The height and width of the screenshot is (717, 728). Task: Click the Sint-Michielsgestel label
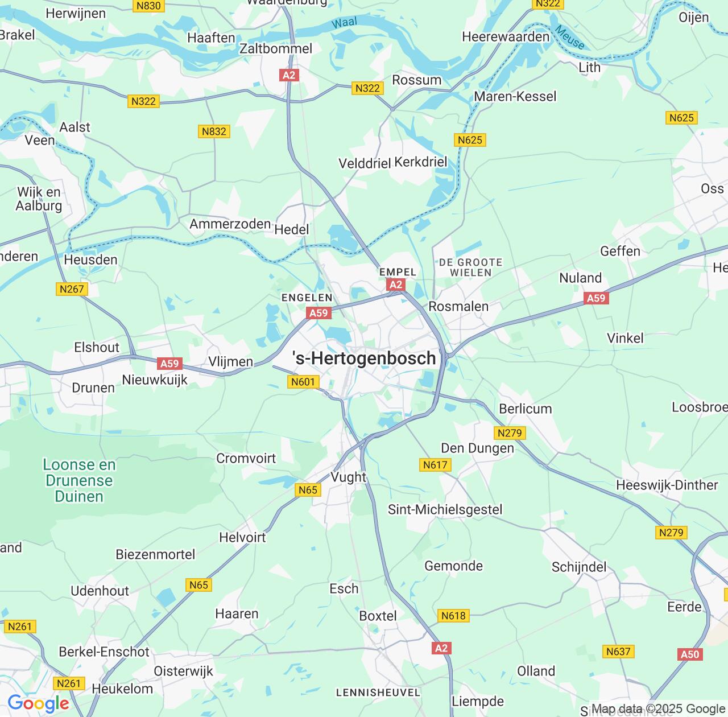[445, 509]
